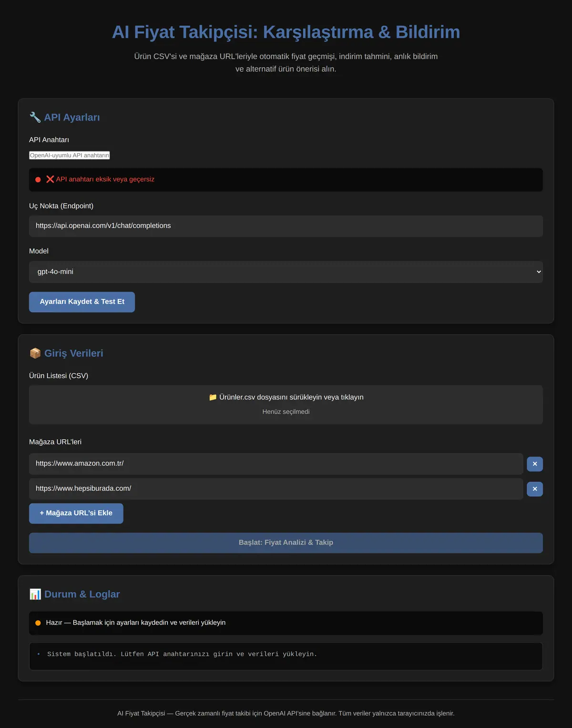Click the amazon.com.tr URL input field

coord(276,464)
